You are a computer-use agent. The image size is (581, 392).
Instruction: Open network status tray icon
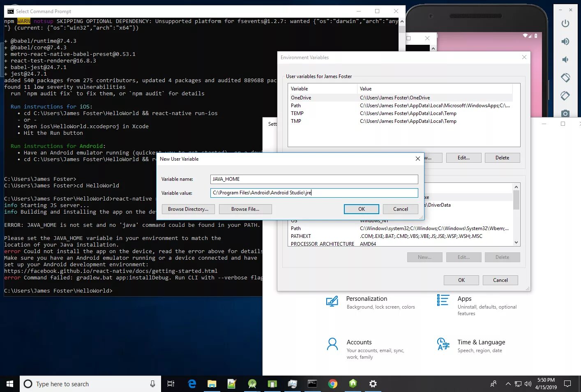pyautogui.click(x=518, y=384)
